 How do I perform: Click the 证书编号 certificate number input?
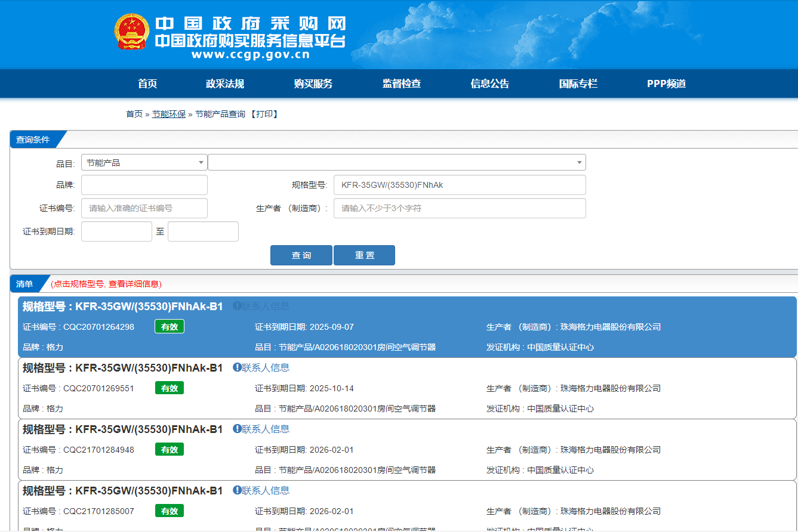point(144,208)
